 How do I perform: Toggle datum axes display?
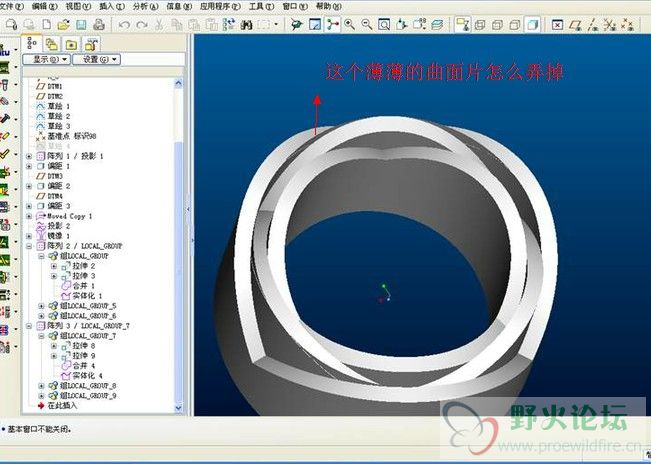tap(592, 25)
